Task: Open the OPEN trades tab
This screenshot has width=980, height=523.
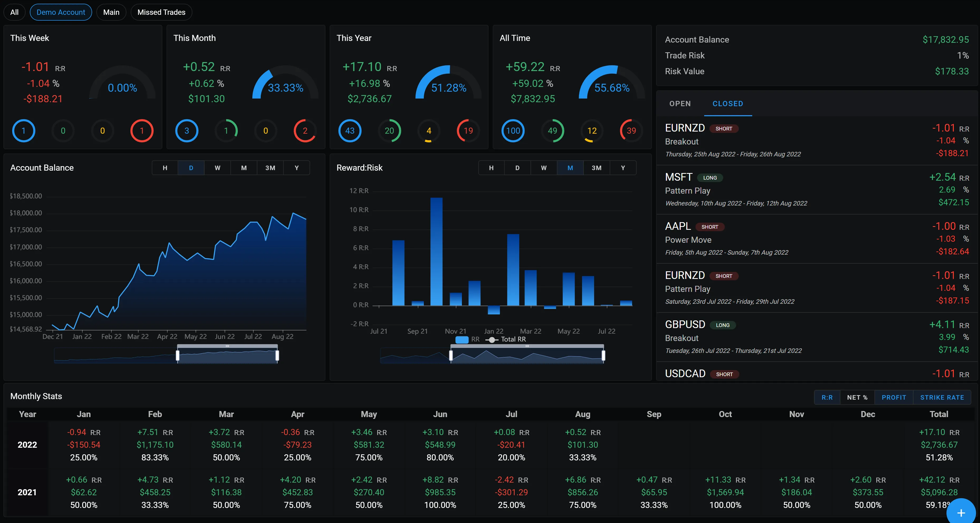Action: tap(680, 104)
